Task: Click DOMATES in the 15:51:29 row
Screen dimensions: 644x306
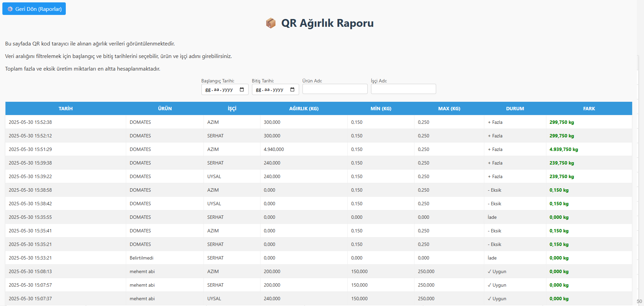Action: click(140, 149)
